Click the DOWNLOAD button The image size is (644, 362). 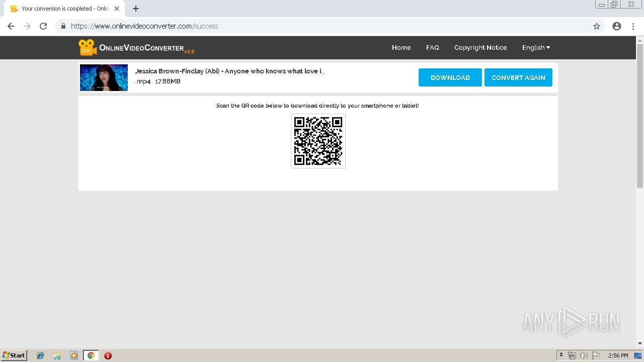(450, 77)
